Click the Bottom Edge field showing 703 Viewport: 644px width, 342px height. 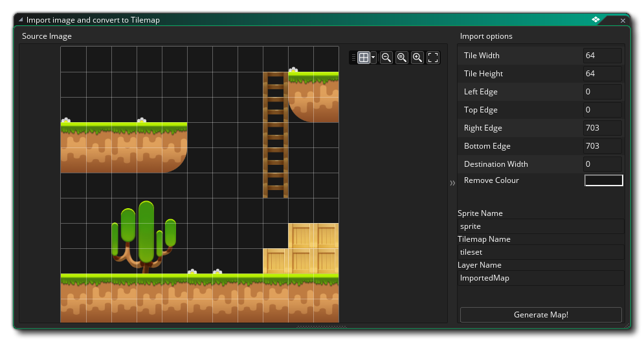602,145
